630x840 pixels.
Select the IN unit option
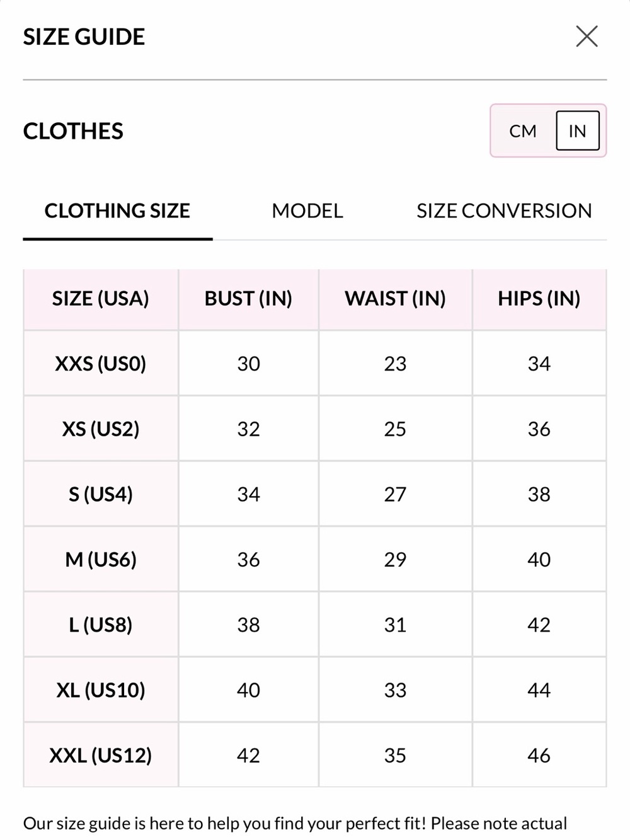(x=577, y=131)
